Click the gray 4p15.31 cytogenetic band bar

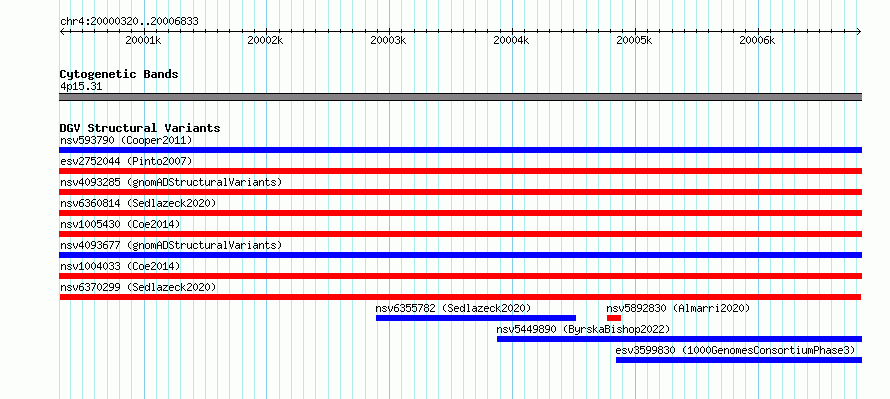[x=460, y=97]
